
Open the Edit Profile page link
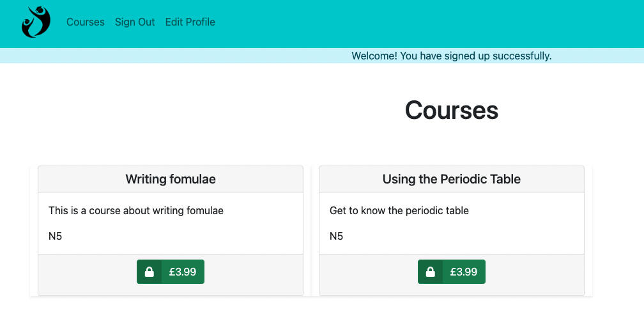(x=190, y=22)
